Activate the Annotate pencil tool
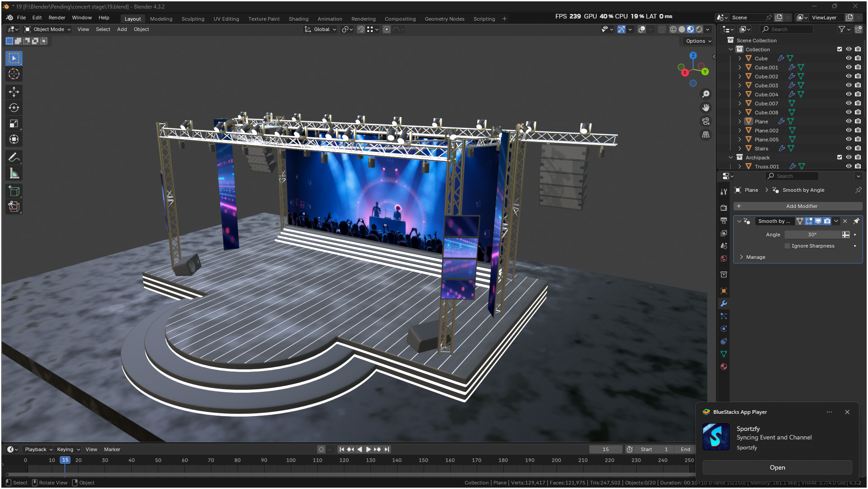This screenshot has width=868, height=489. (14, 158)
